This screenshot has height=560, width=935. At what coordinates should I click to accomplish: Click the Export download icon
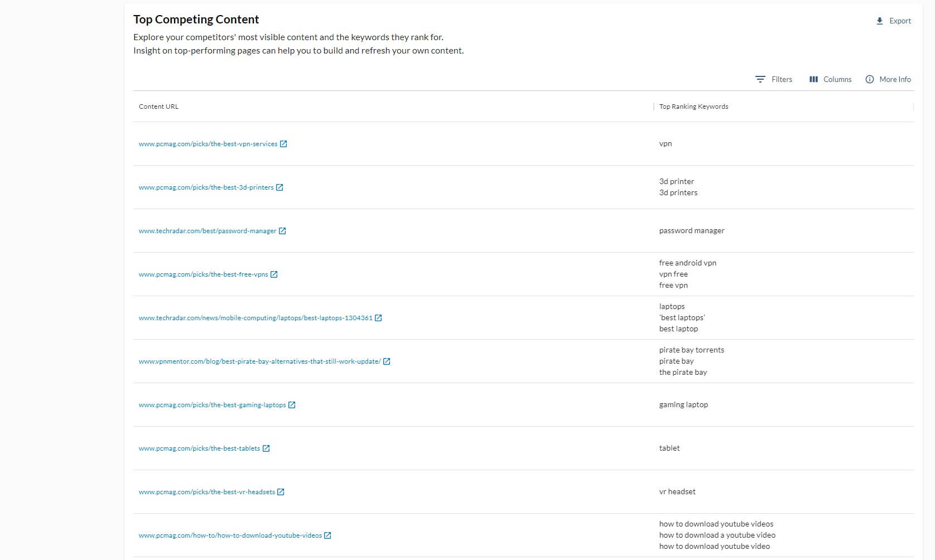point(880,21)
